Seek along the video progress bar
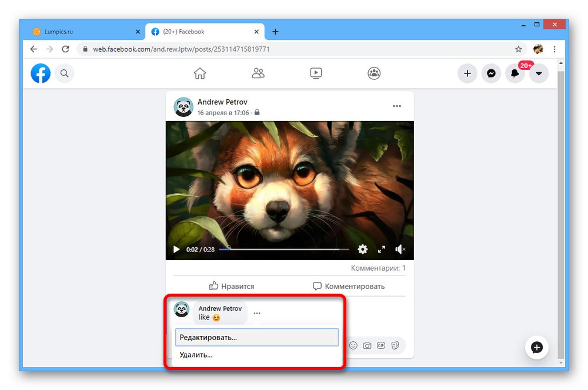Screen dimensions: 588x390 tap(284, 249)
